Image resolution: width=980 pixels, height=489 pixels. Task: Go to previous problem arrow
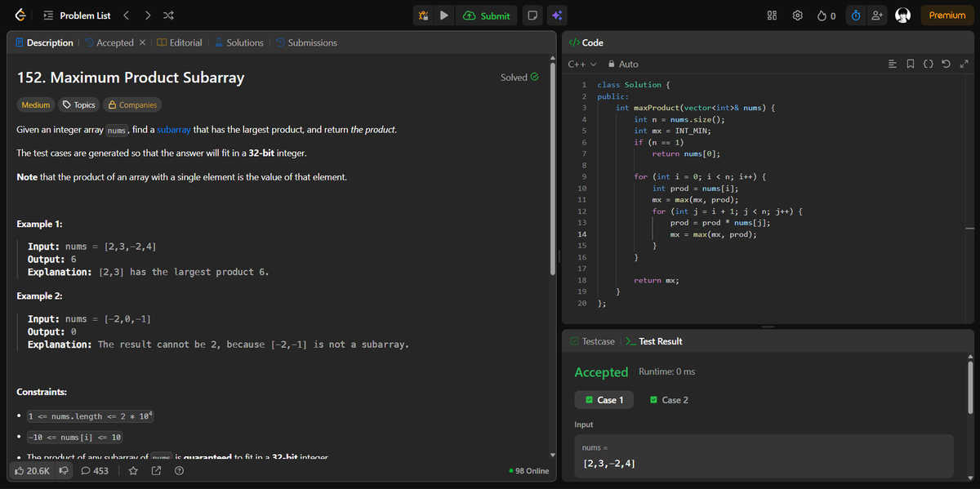(126, 16)
